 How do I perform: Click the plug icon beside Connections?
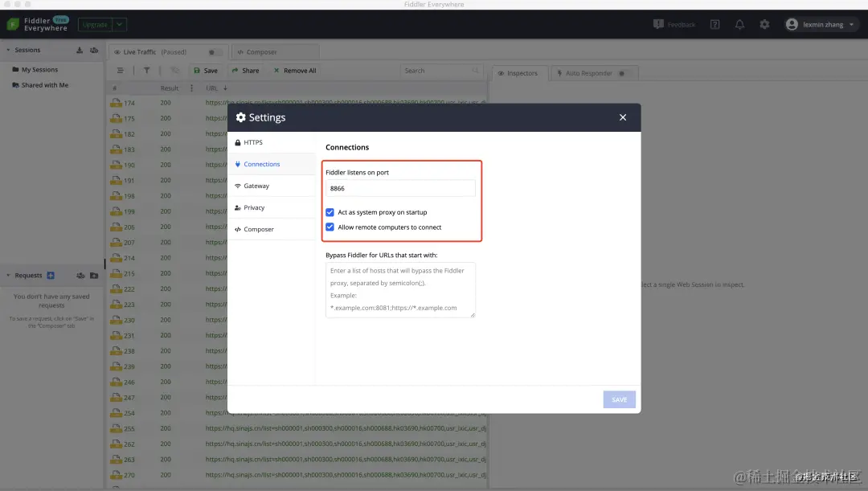[x=237, y=164]
